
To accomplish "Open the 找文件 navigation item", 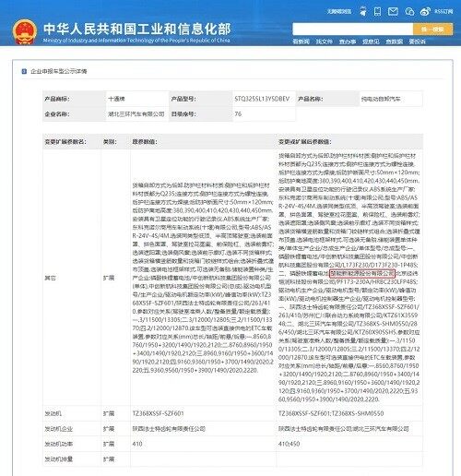I will (325, 42).
